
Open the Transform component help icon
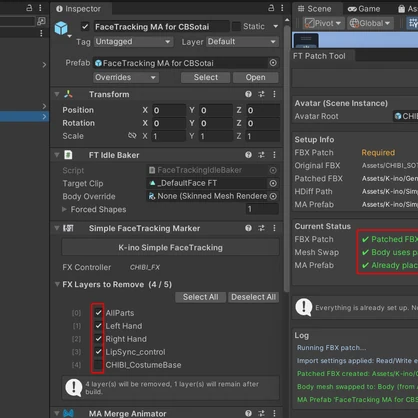coord(248,94)
